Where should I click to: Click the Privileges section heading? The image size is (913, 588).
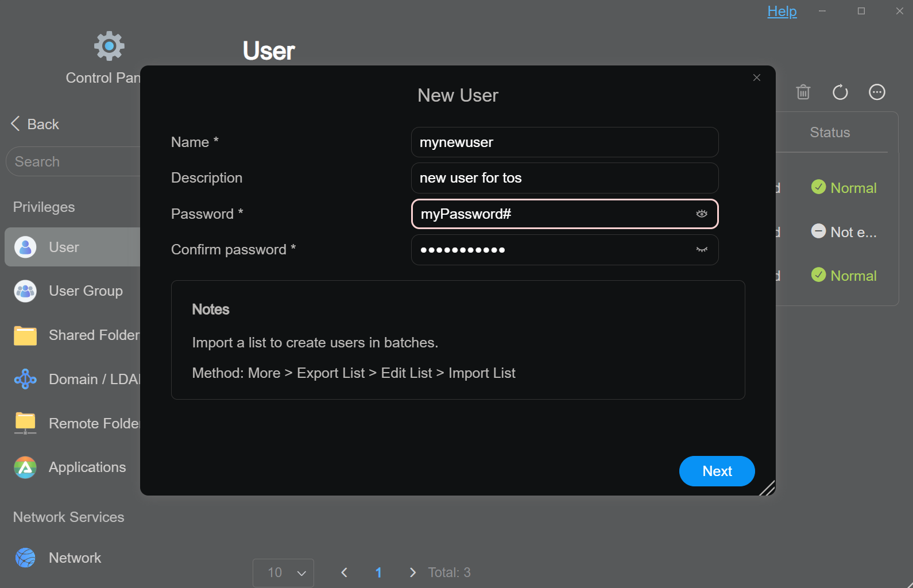click(x=44, y=207)
